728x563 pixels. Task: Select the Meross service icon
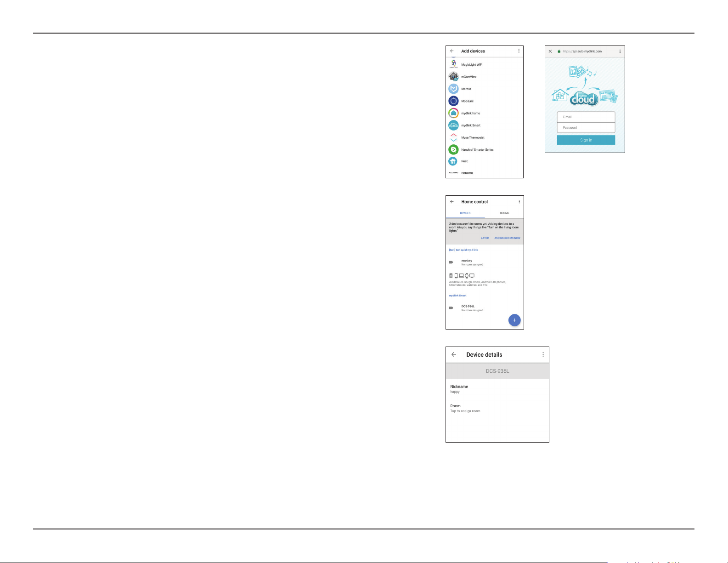(453, 89)
